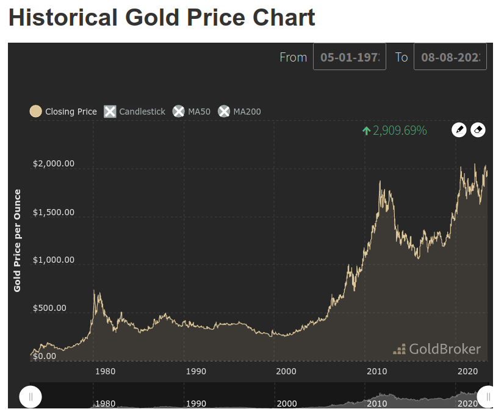504x420 pixels.
Task: Show the MA50 moving average
Action: click(192, 112)
